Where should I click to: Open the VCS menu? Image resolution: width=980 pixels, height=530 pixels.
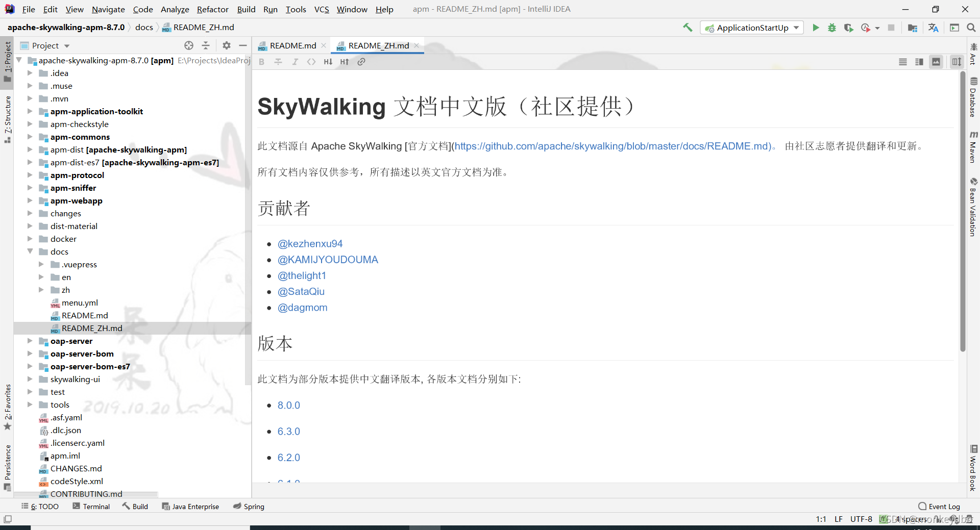[322, 9]
